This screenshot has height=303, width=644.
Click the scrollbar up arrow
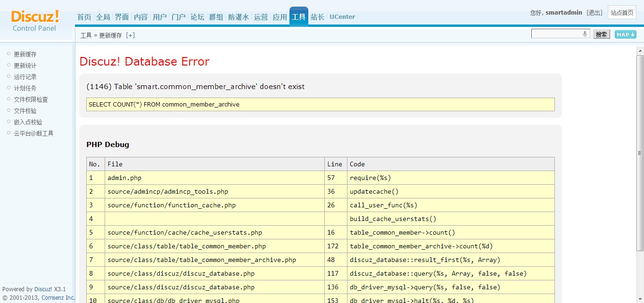click(x=640, y=51)
